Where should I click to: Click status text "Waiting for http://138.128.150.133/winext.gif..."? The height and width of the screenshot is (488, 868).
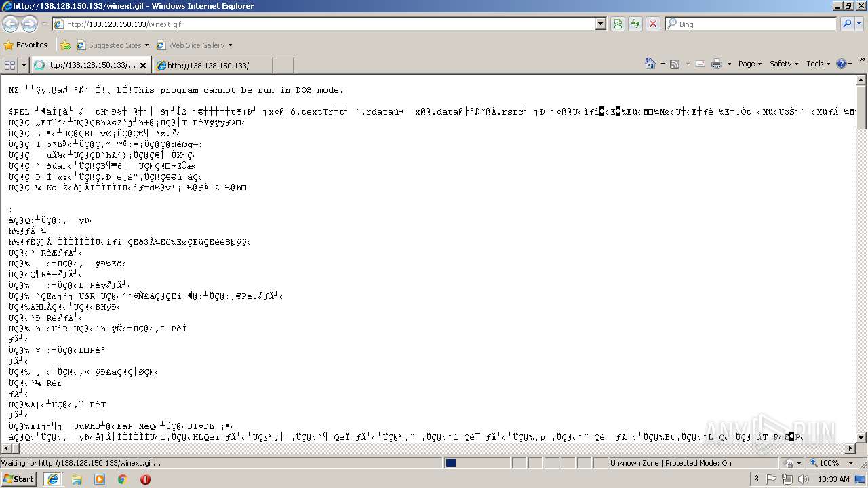pyautogui.click(x=81, y=463)
